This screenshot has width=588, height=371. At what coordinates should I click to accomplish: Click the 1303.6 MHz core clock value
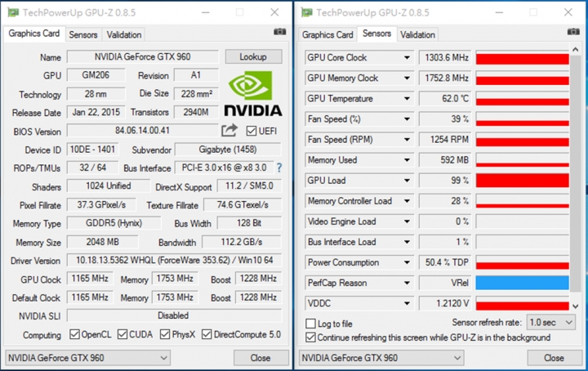coord(445,58)
